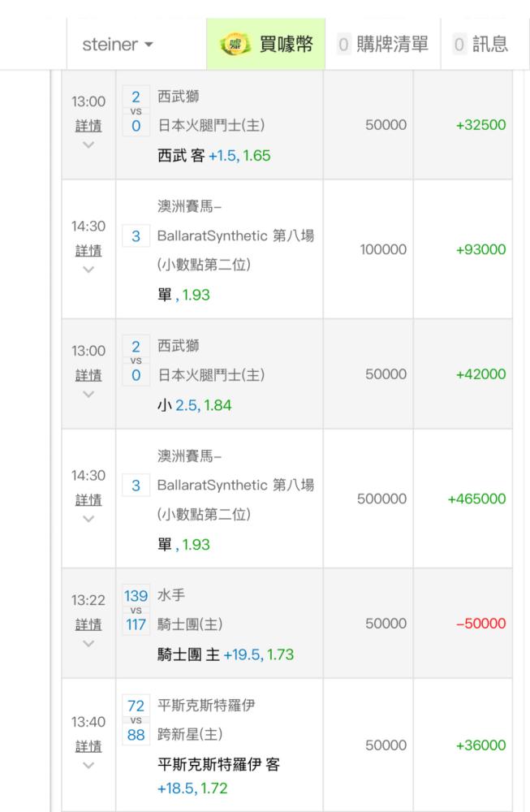Image resolution: width=530 pixels, height=812 pixels.
Task: Click the 2 vs 0 score box of the 小 2.5 bet
Action: point(136,360)
